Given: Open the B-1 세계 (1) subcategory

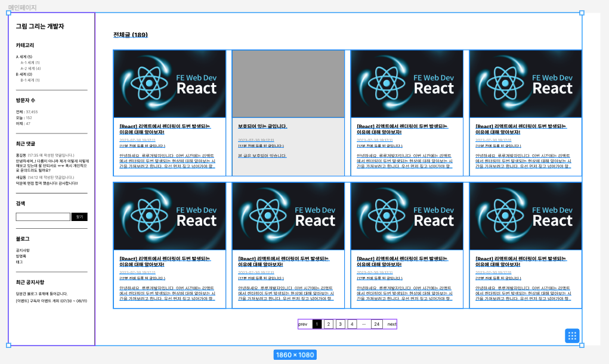Looking at the screenshot, I should 30,80.
